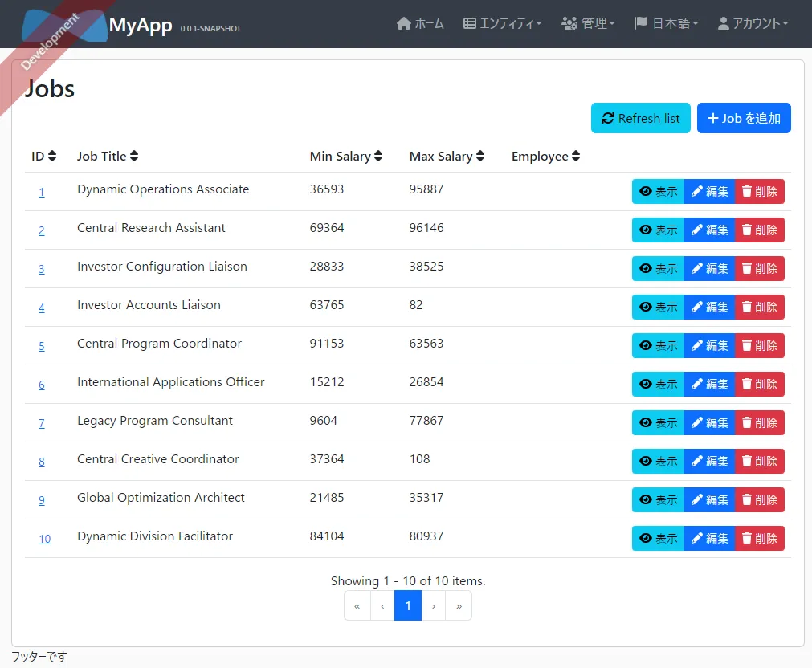Delete Central Program Coordinator with 削除
Image resolution: width=812 pixels, height=668 pixels.
760,345
